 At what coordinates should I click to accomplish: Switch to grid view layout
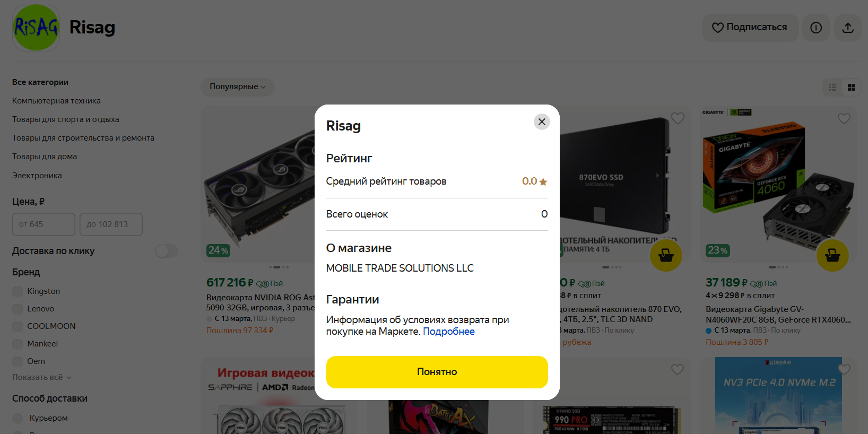coord(851,87)
